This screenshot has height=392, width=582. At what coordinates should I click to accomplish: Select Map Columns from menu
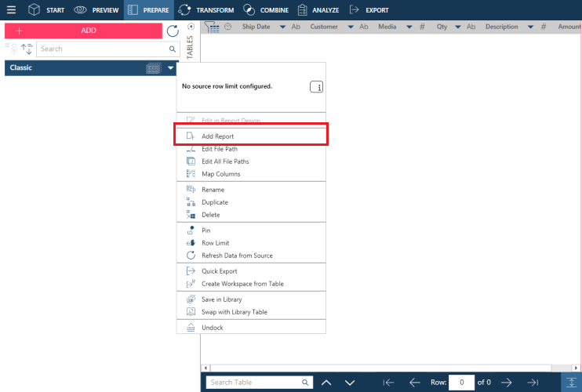[x=251, y=174]
